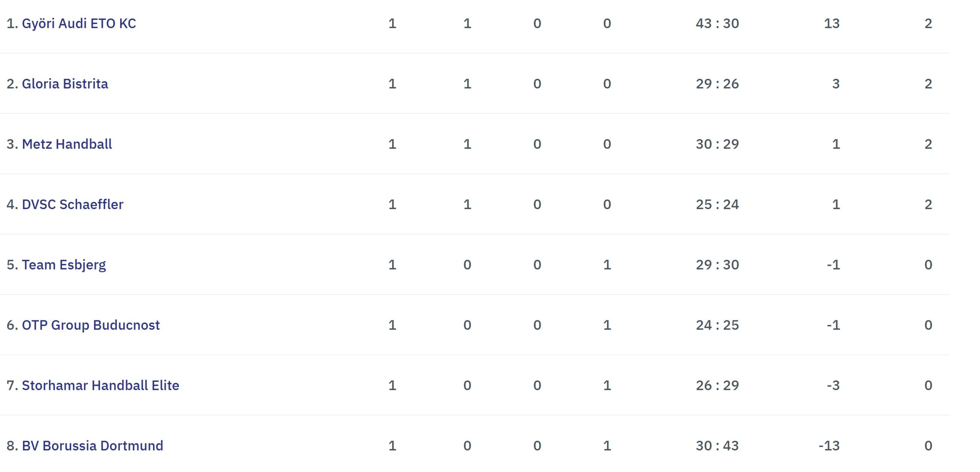Click the goal difference value -13
Screen dimensions: 980x472
[x=829, y=446]
